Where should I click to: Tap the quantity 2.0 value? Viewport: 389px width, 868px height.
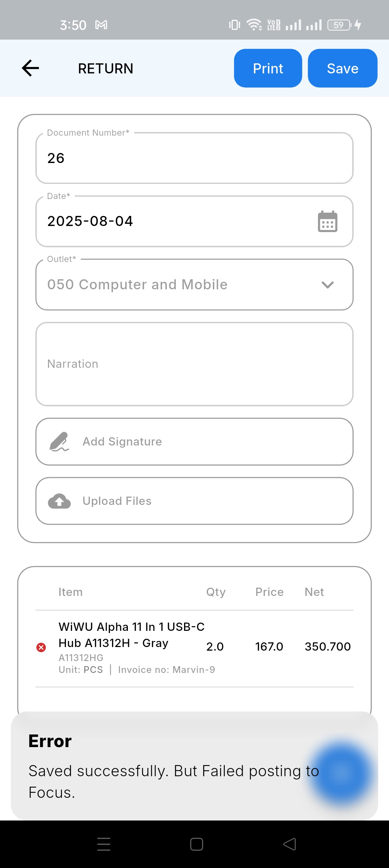215,647
